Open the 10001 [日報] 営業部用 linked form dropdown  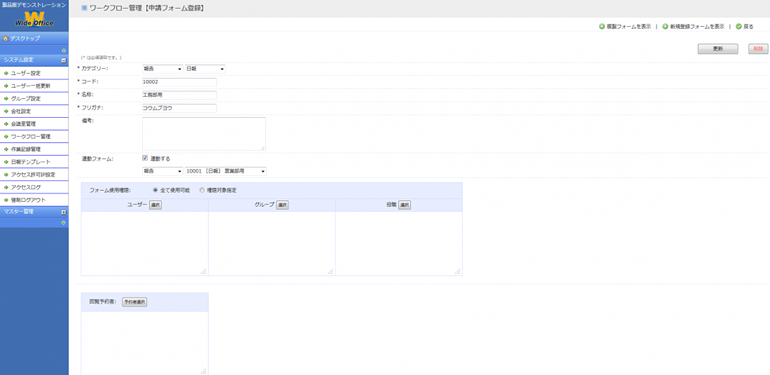[x=225, y=171]
